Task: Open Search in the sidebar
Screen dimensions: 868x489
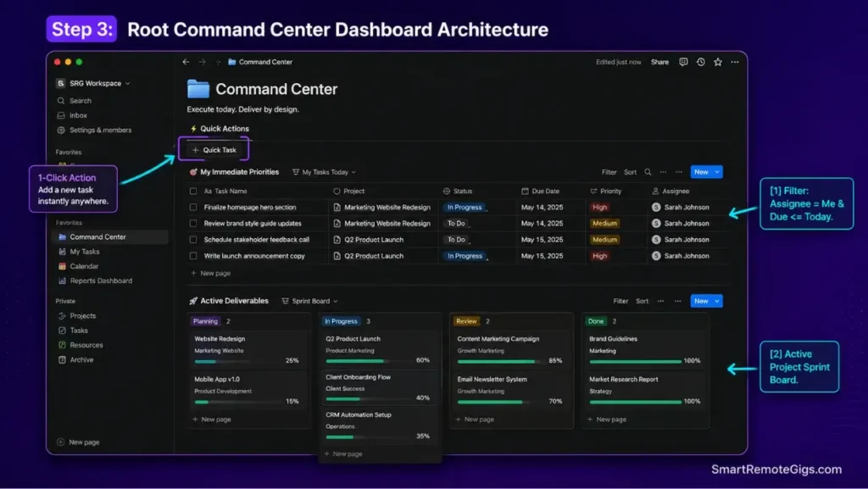Action: [81, 101]
